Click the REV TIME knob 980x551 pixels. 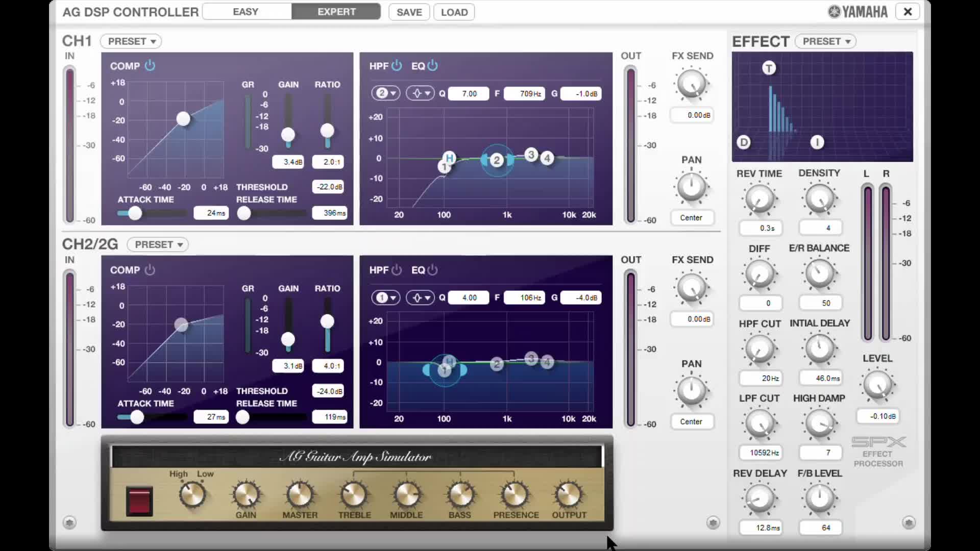point(759,199)
